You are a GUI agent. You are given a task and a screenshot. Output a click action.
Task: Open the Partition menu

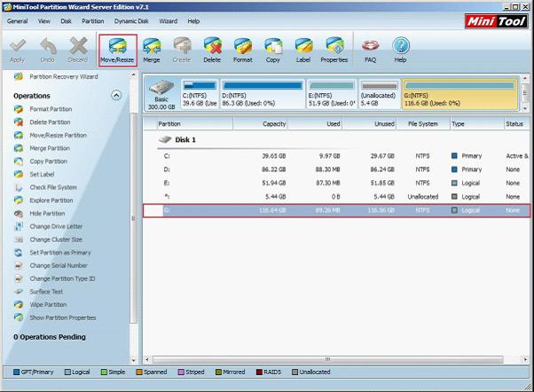(92, 21)
